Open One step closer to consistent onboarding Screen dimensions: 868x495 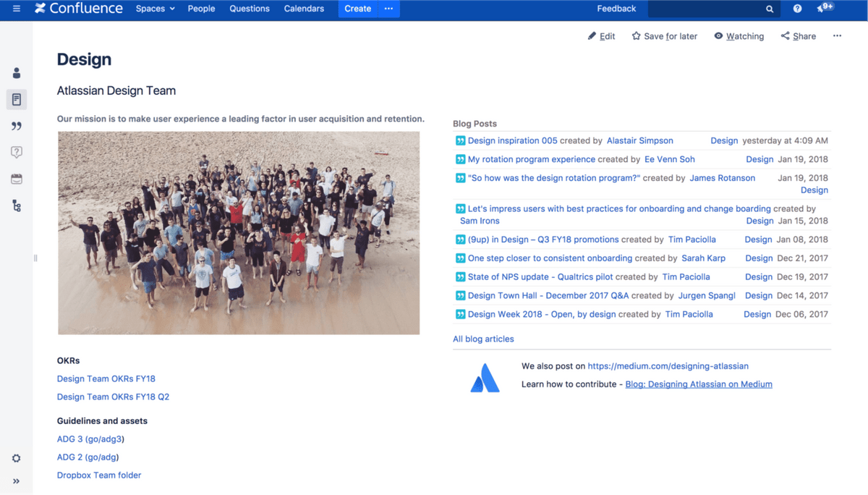coord(550,258)
